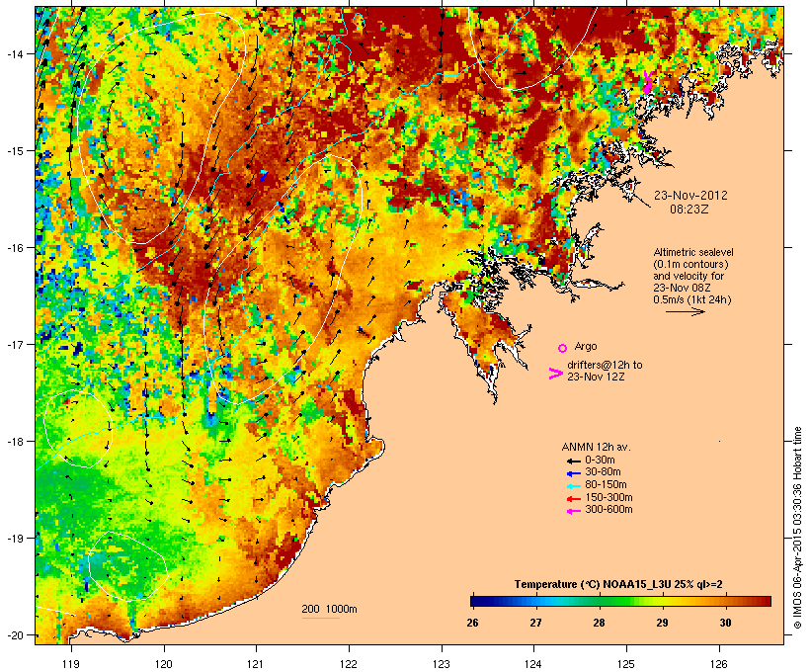Click the magenta drifters V symbol in legend
The width and height of the screenshot is (810, 672).
click(x=555, y=374)
